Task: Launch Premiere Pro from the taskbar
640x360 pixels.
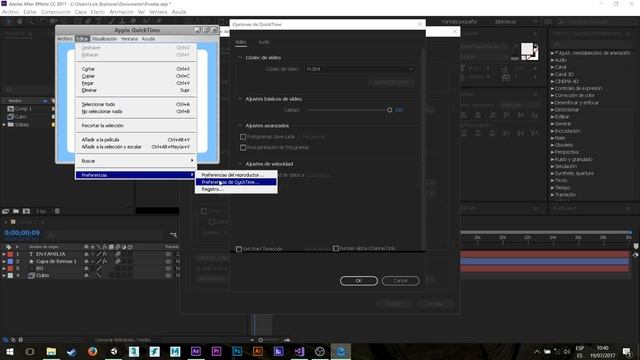Action: click(217, 351)
